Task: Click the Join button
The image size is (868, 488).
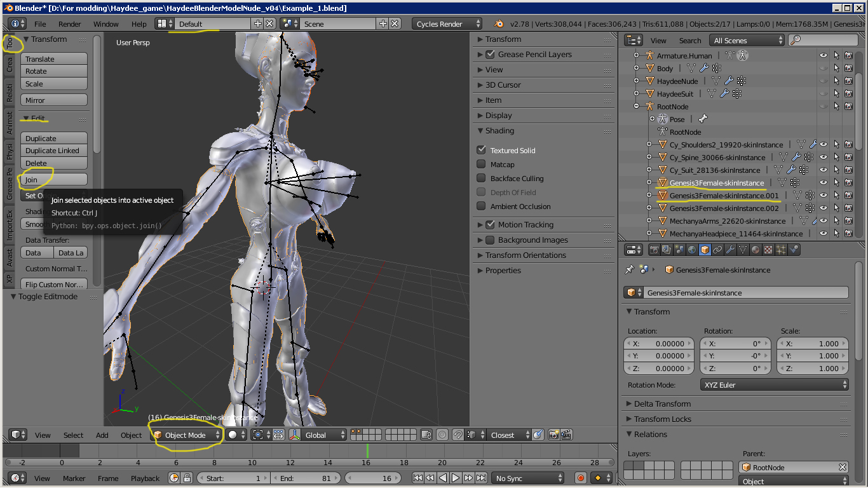Action: tap(54, 180)
